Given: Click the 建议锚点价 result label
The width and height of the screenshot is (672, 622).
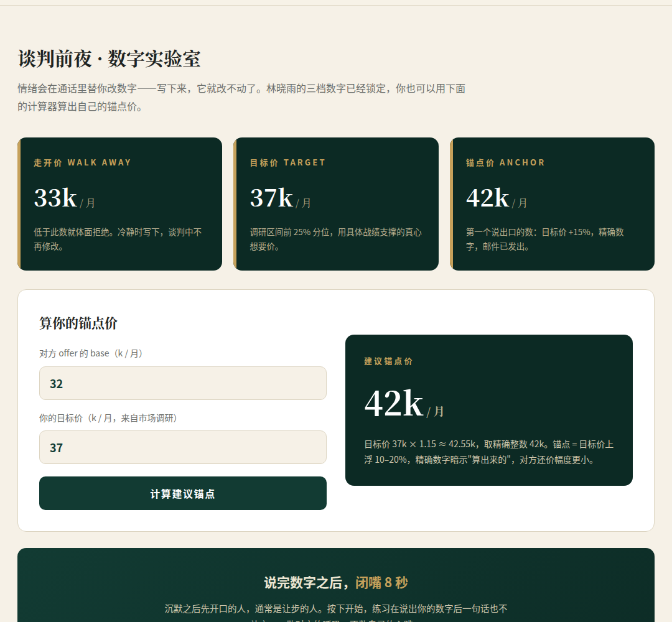Looking at the screenshot, I should [388, 361].
